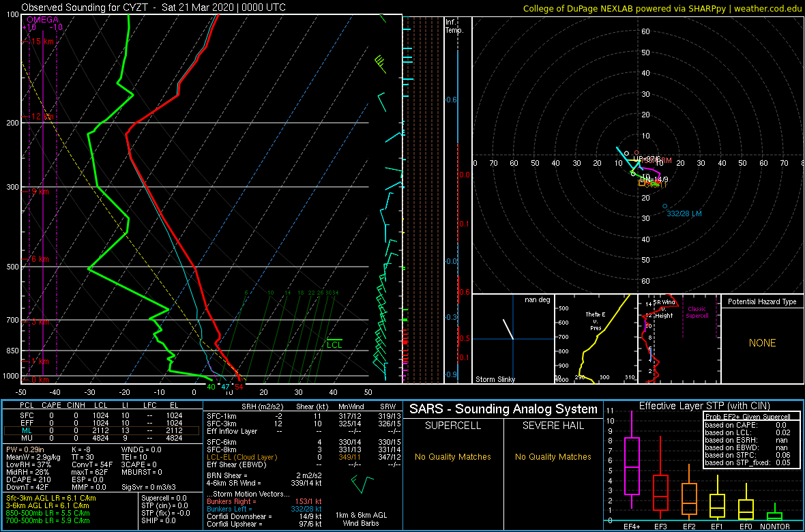
Task: Click the PW = 0.29in value
Action: tap(25, 450)
